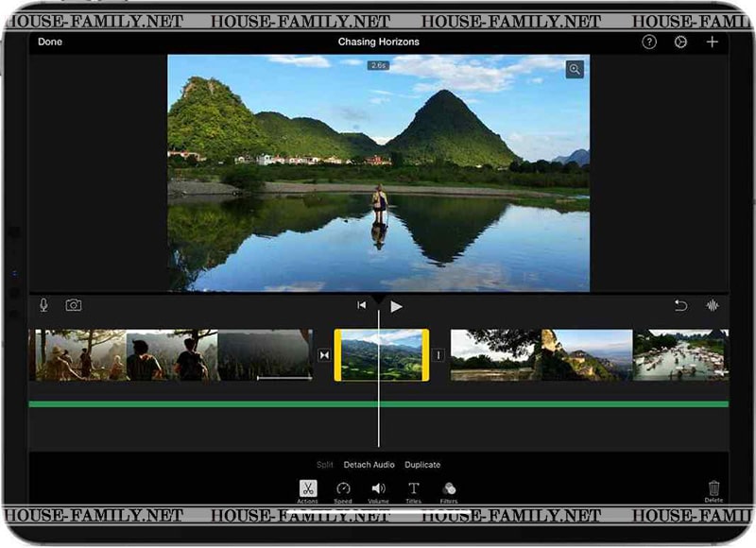756x548 pixels.
Task: Add media with the plus icon
Action: click(713, 42)
